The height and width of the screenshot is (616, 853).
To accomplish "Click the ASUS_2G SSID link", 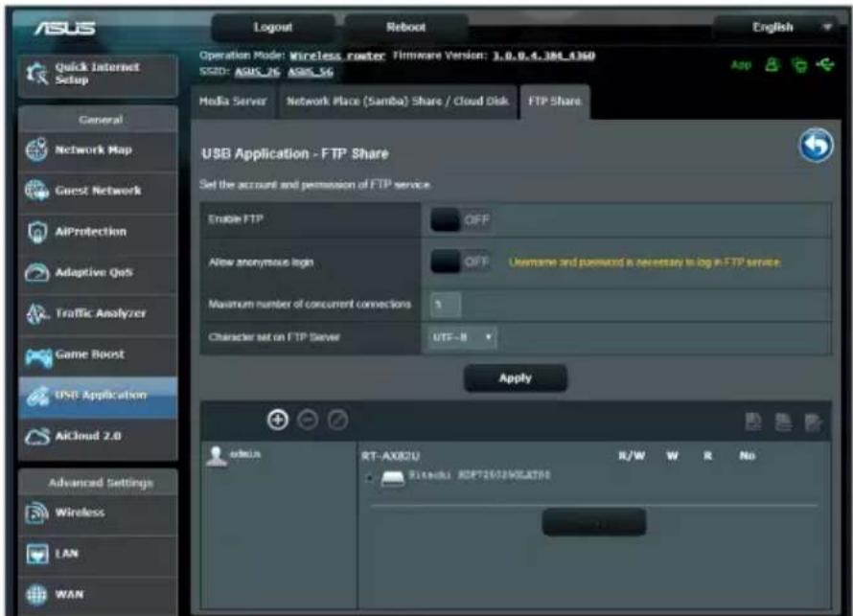I will [257, 72].
